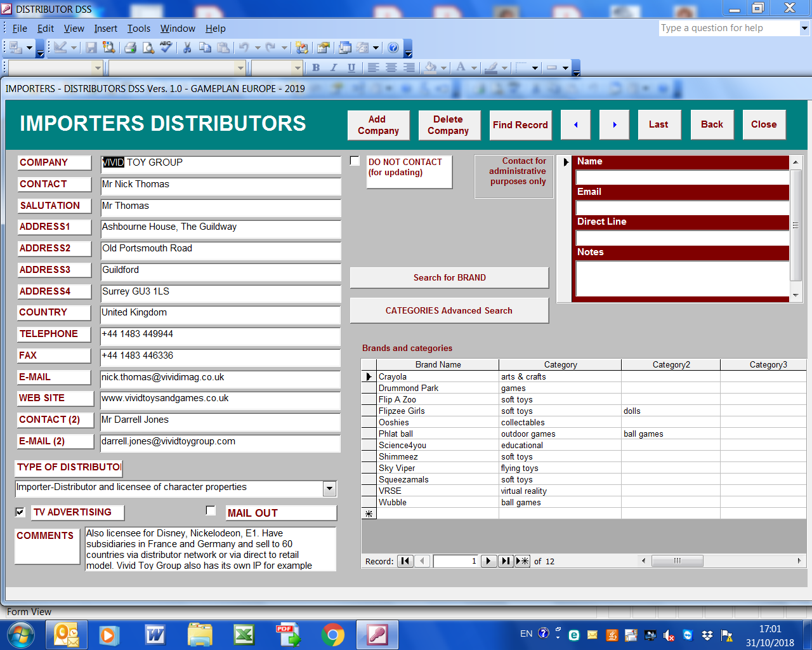Open the File menu

20,29
